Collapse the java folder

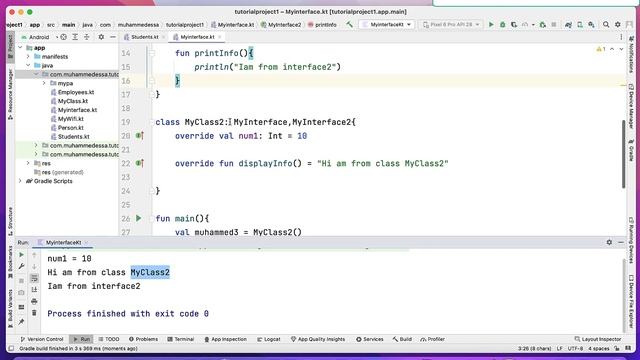pyautogui.click(x=28, y=65)
